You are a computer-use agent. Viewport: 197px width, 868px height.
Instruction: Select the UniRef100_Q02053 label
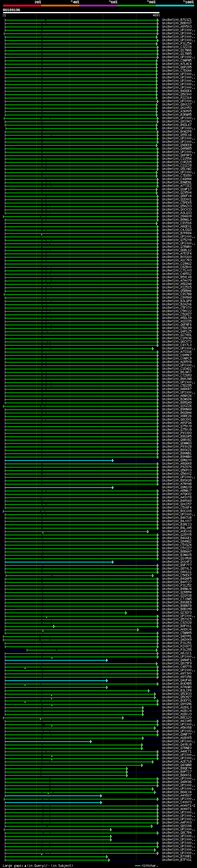(177, 108)
